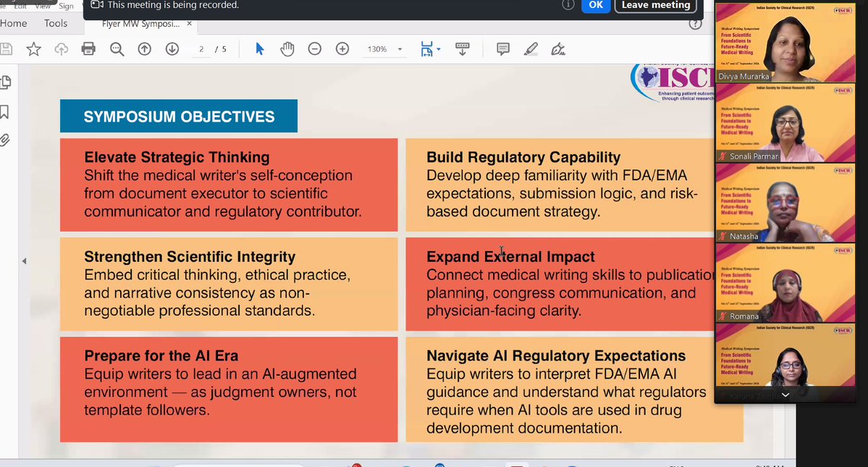Click the save disk icon
The height and width of the screenshot is (467, 868).
click(6, 49)
